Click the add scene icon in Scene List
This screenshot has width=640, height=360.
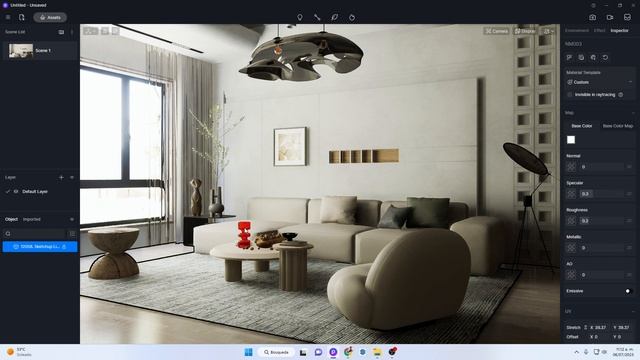click(x=61, y=32)
